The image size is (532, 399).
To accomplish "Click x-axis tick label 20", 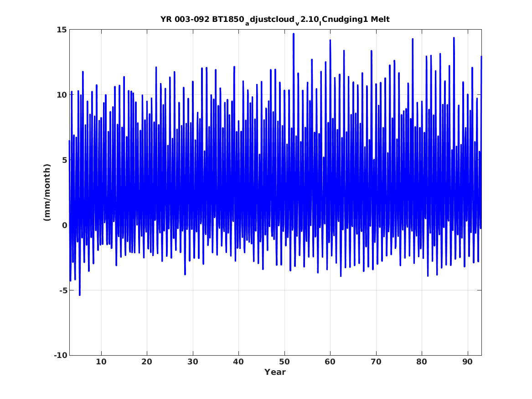I will pos(147,362).
